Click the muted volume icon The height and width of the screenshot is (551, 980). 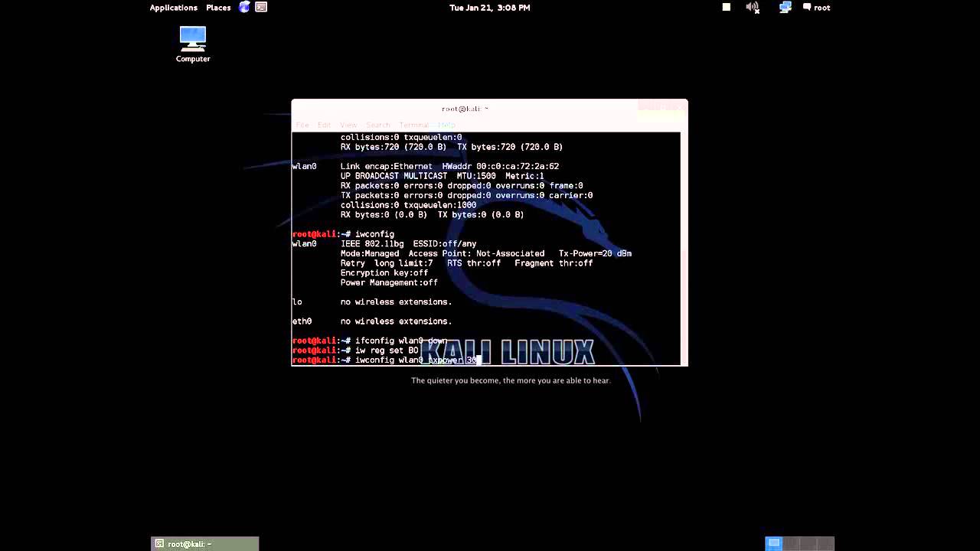753,7
